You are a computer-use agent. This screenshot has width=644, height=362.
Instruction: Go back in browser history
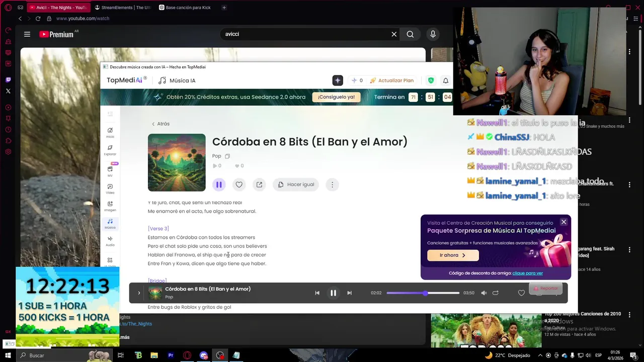(x=20, y=19)
